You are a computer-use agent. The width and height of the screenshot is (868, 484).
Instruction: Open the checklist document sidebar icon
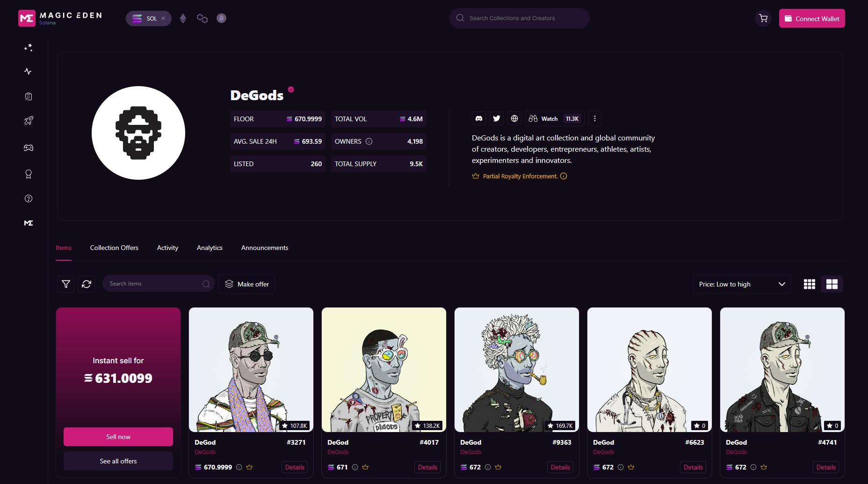click(x=29, y=96)
